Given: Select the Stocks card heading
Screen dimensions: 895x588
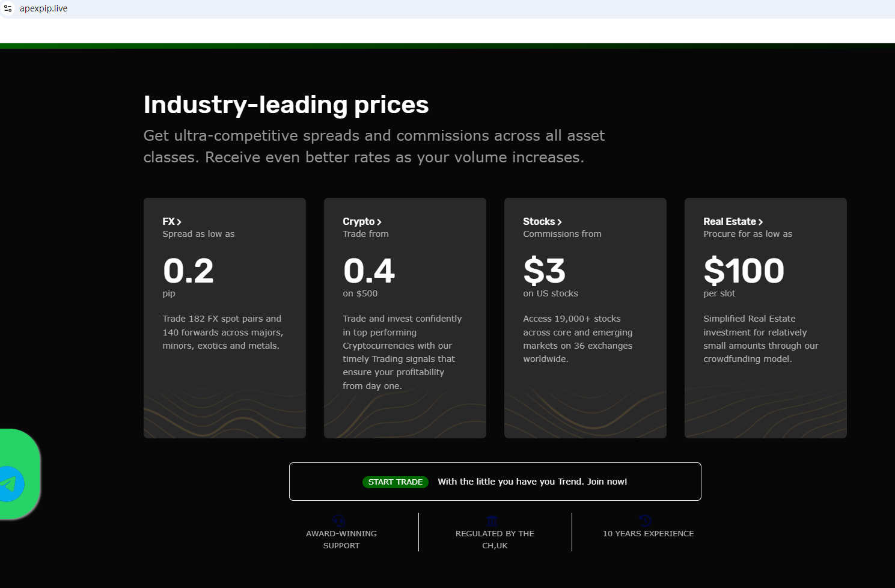Looking at the screenshot, I should click(538, 221).
